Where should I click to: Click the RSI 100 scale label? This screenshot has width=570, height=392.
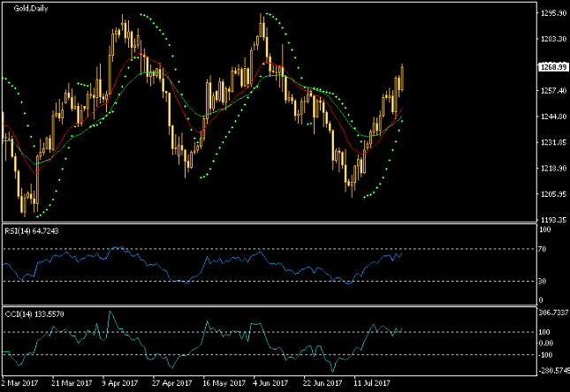545,230
